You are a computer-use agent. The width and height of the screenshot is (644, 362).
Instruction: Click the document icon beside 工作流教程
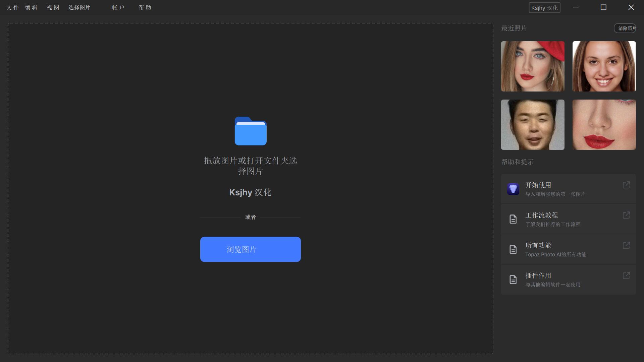(513, 219)
